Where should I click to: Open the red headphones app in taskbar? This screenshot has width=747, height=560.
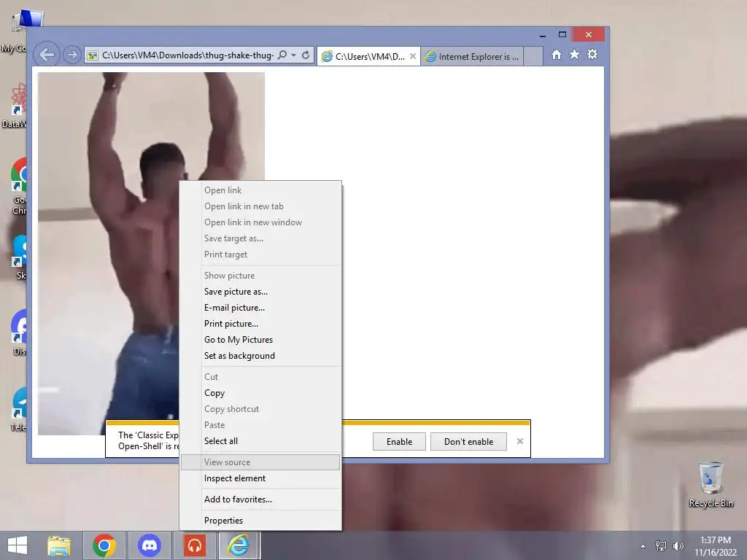point(194,545)
